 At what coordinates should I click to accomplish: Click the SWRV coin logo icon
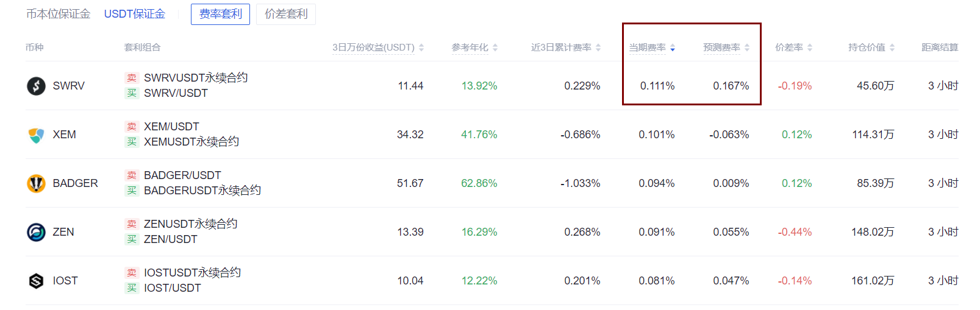pyautogui.click(x=36, y=86)
